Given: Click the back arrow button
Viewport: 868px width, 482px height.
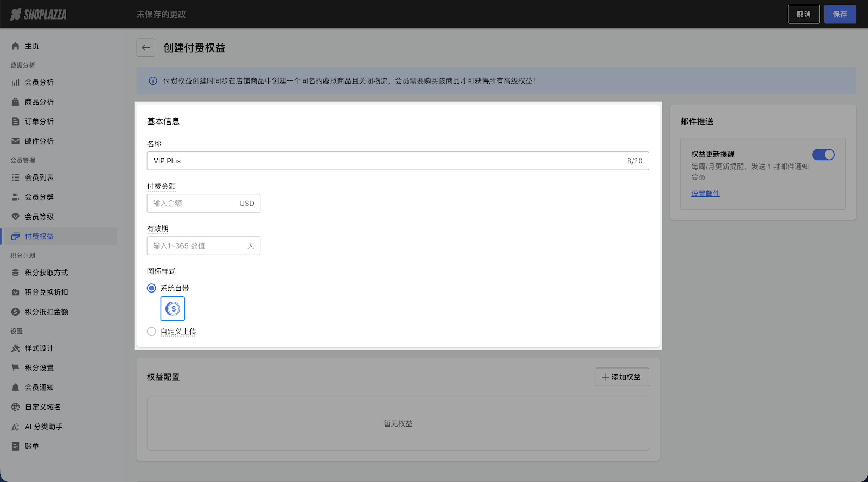Looking at the screenshot, I should click(145, 48).
